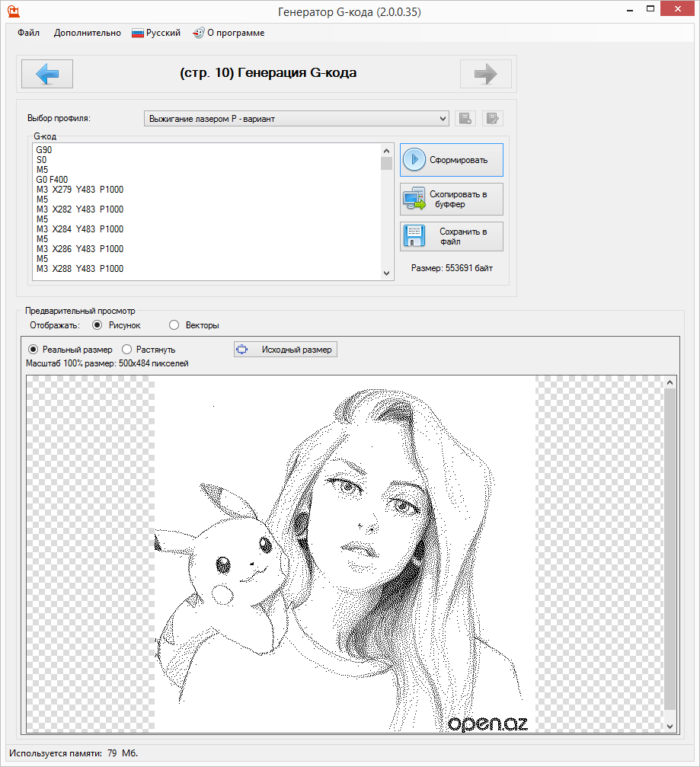Viewport: 700px width, 767px height.
Task: Click the G-code list scroll up arrow
Action: 386,151
